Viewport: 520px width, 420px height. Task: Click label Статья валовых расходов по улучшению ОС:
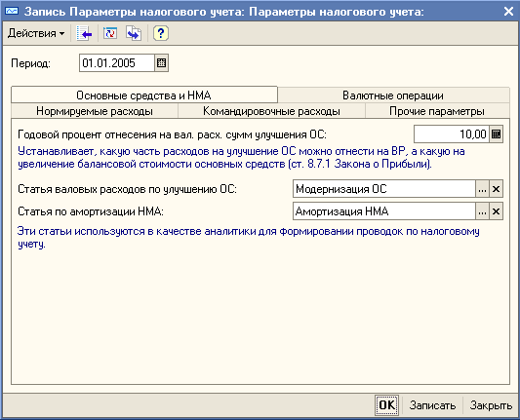[x=128, y=189]
